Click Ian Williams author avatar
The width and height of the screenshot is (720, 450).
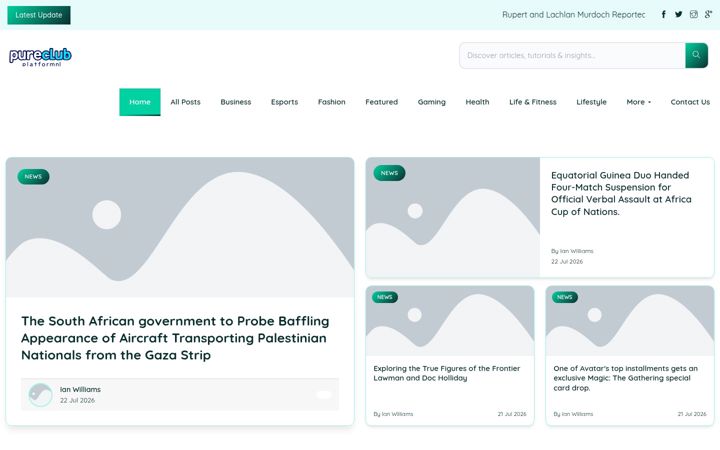[x=40, y=394]
